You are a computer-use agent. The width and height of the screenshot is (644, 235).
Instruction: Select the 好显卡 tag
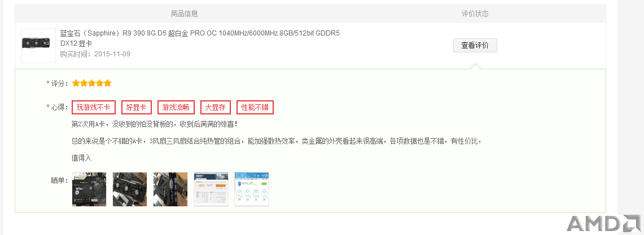(x=137, y=108)
